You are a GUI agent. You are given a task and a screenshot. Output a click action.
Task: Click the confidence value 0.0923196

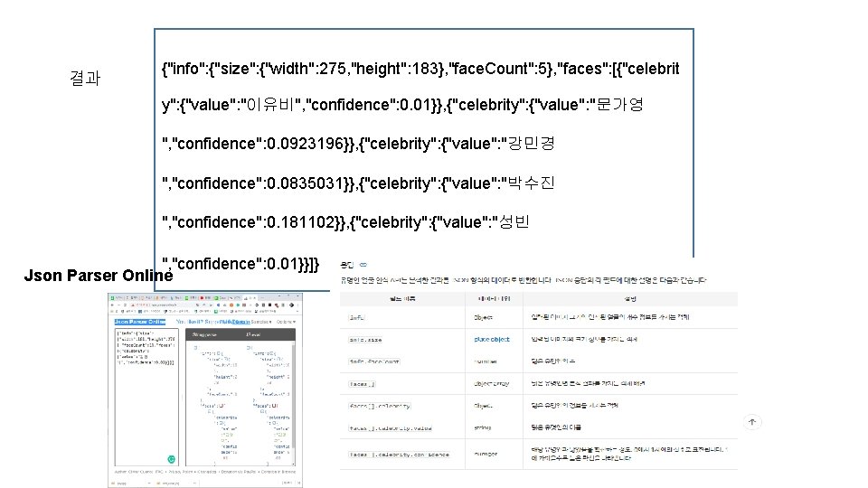tap(305, 144)
